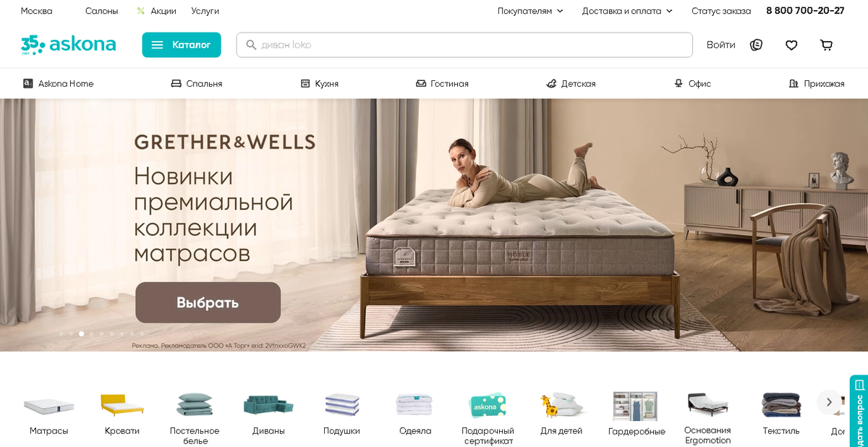Screen dimensions: 868x447
Task: Open the Спальня menu section
Action: click(197, 84)
